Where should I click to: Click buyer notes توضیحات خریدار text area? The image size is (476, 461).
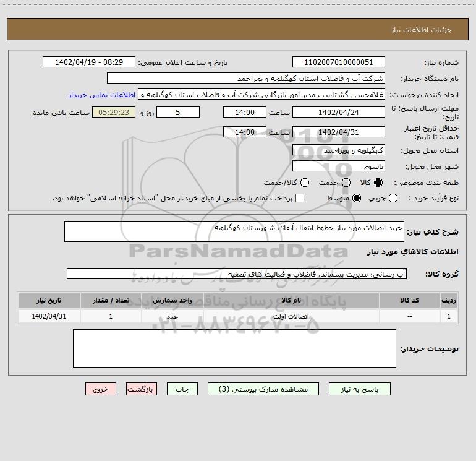tap(234, 348)
